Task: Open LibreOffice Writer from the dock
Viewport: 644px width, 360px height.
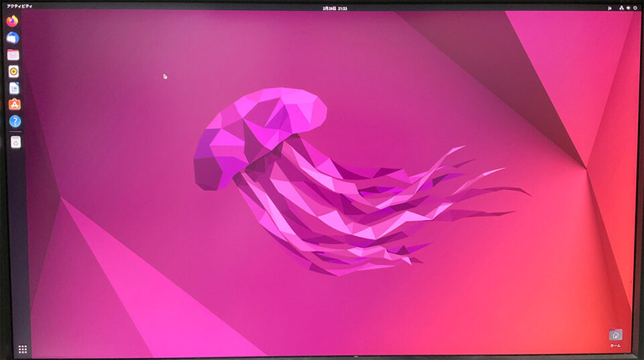Action: [14, 88]
